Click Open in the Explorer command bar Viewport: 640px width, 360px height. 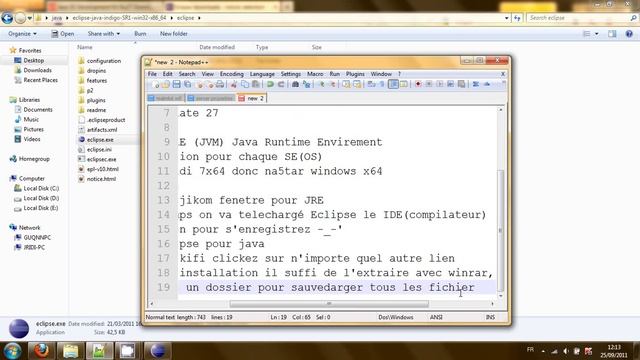[63, 34]
